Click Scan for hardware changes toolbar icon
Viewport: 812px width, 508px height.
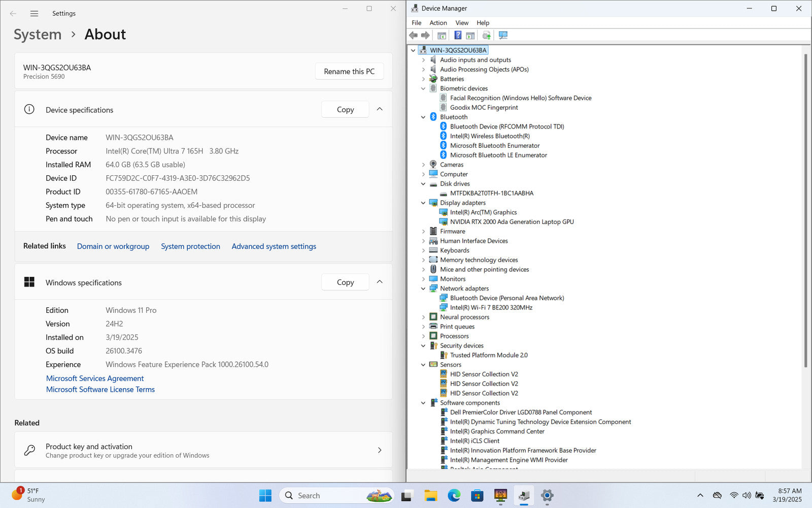(x=503, y=35)
